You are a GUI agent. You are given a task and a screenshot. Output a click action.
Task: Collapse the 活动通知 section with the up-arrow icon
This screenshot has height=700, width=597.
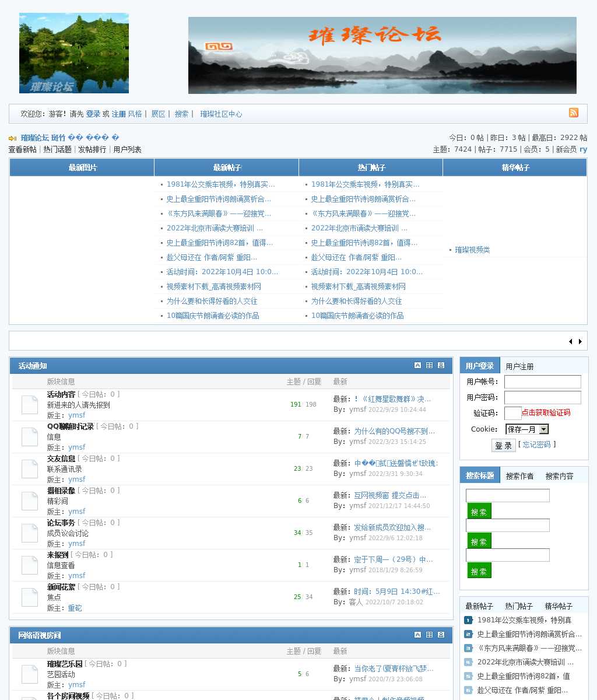click(x=417, y=365)
